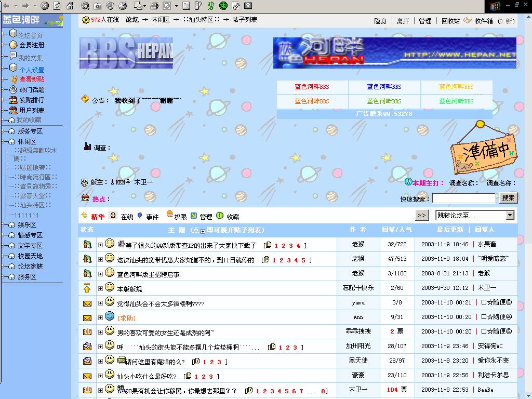The height and width of the screenshot is (399, 532).
Task: Click the 精华 icon above the post list
Action: click(x=84, y=215)
